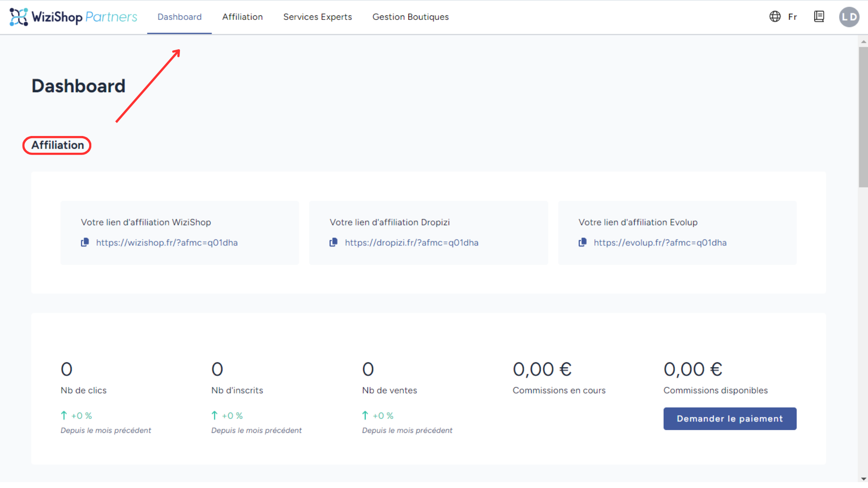Image resolution: width=868 pixels, height=488 pixels.
Task: Click the 0,00 € Commissions disponibles value
Action: [693, 369]
